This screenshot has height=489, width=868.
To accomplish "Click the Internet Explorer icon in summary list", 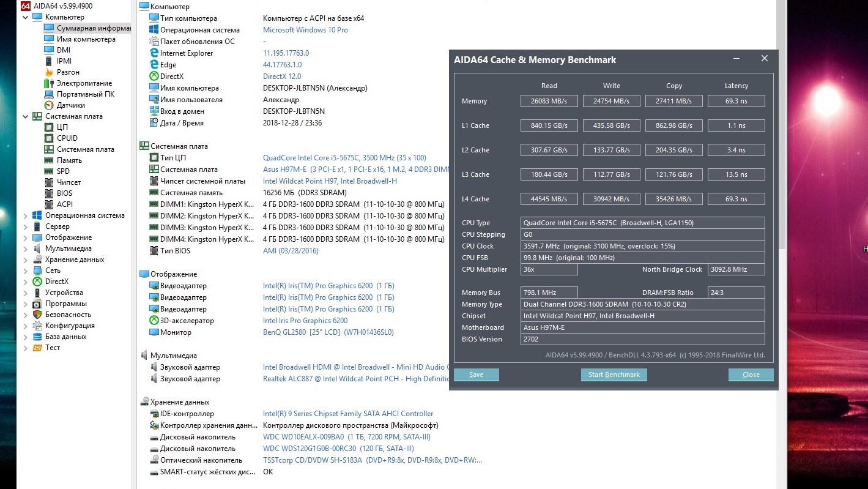I will click(154, 53).
